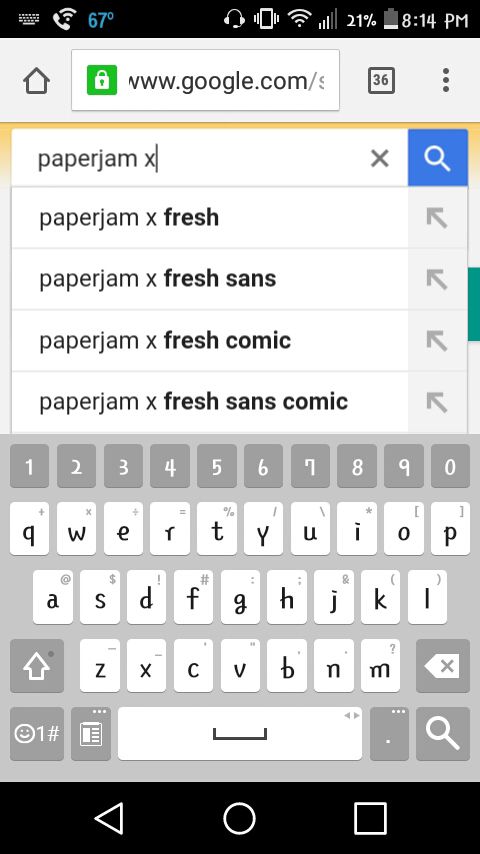
Task: Toggle the keyboard shift key
Action: pyautogui.click(x=37, y=666)
